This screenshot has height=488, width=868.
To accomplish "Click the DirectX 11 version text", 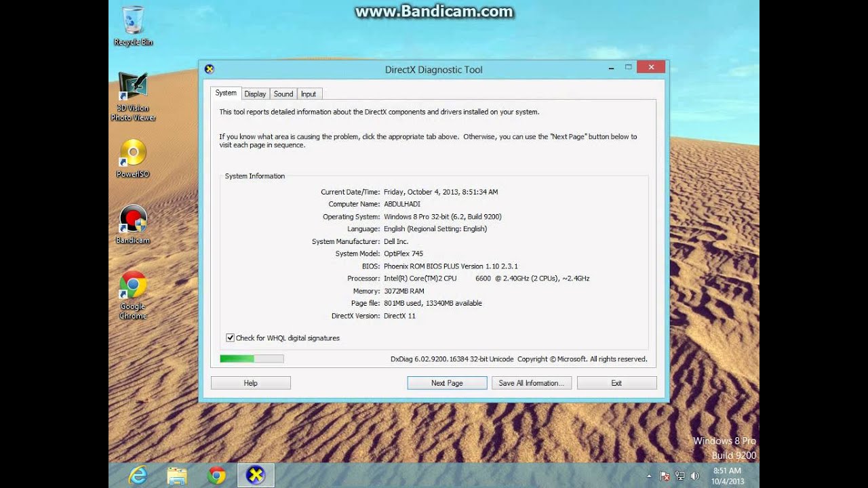I will pos(400,316).
